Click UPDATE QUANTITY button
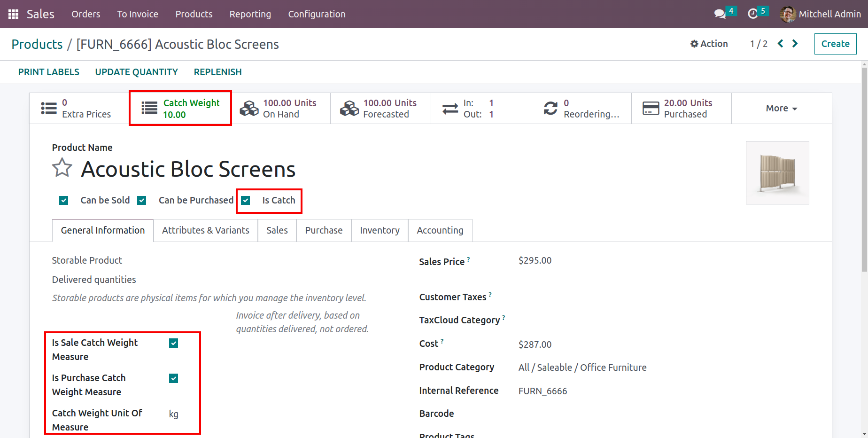The width and height of the screenshot is (868, 438). tap(137, 72)
